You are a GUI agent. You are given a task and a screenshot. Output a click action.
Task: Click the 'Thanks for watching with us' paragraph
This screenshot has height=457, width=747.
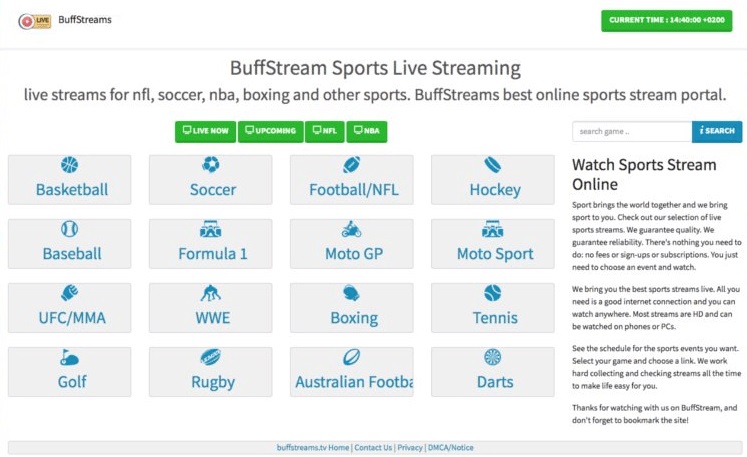click(x=655, y=414)
